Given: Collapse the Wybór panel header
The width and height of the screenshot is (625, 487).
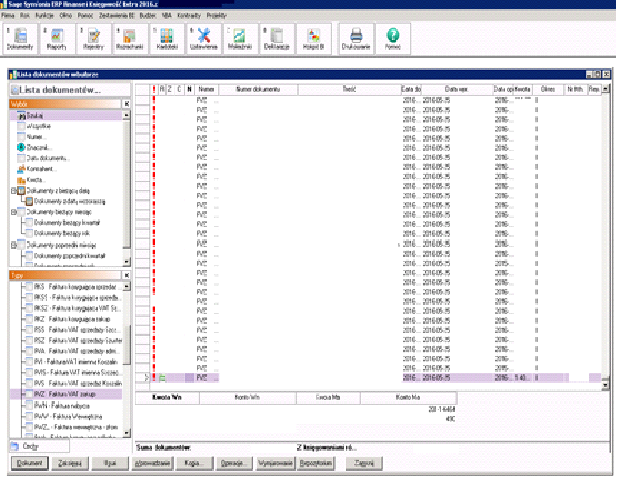Looking at the screenshot, I should click(x=126, y=103).
